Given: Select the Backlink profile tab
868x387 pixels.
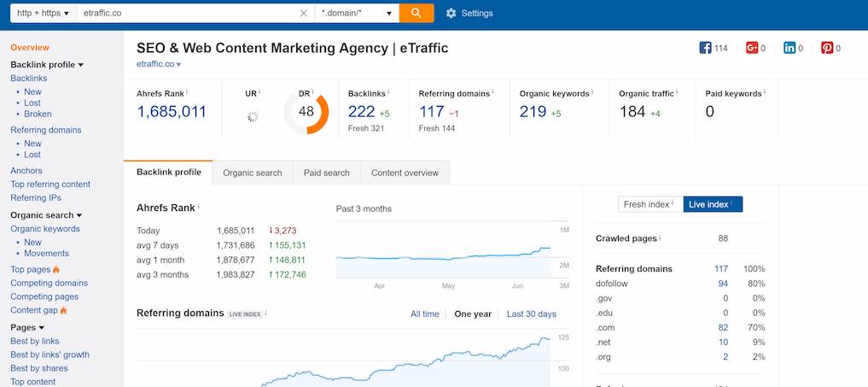Looking at the screenshot, I should [168, 173].
